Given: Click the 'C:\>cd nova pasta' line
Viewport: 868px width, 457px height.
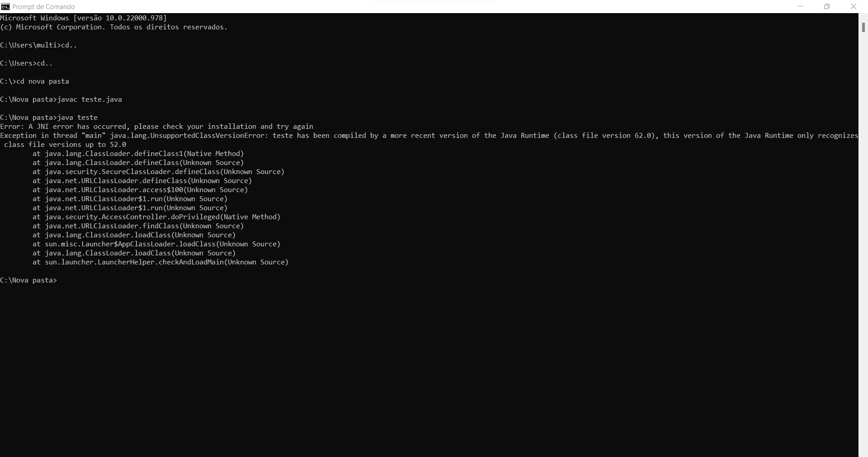Looking at the screenshot, I should [35, 81].
